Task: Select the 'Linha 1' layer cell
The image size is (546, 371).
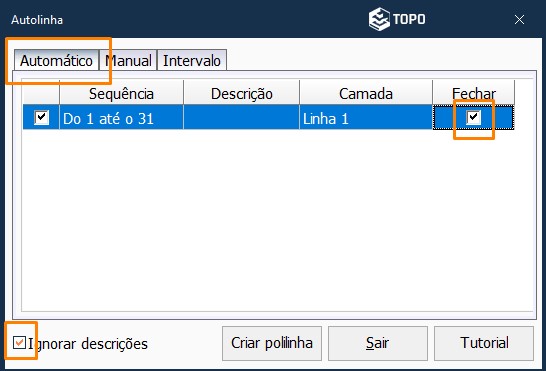Action: point(366,117)
